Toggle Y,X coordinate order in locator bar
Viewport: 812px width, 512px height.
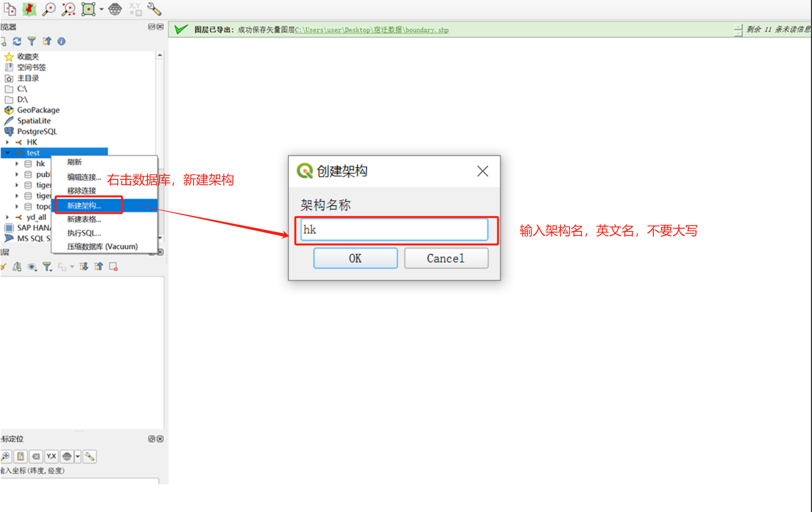51,456
